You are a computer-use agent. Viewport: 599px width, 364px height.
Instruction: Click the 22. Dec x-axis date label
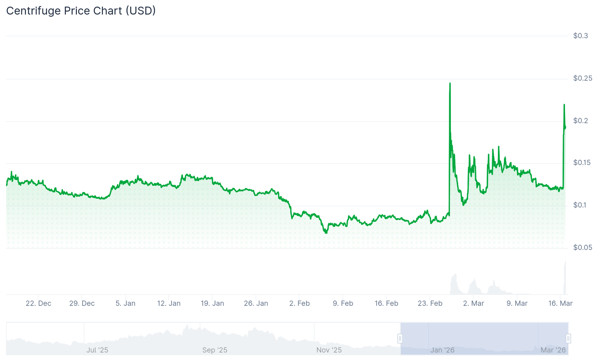(39, 303)
